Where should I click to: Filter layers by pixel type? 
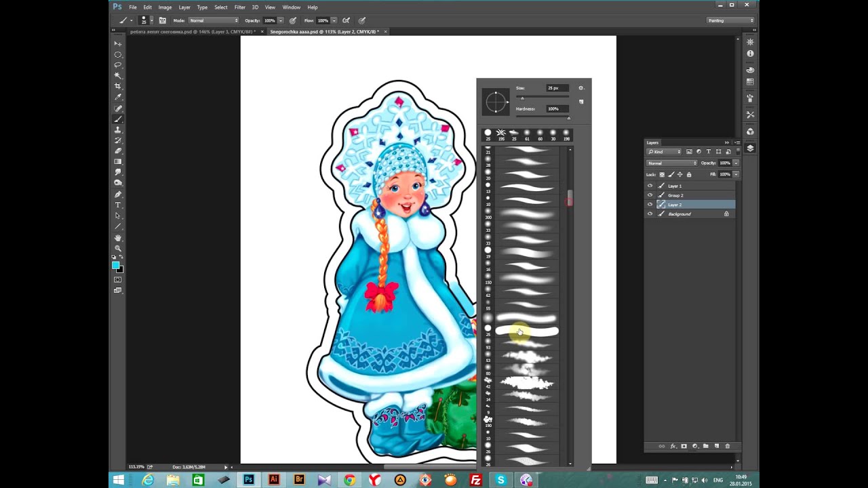pyautogui.click(x=689, y=152)
